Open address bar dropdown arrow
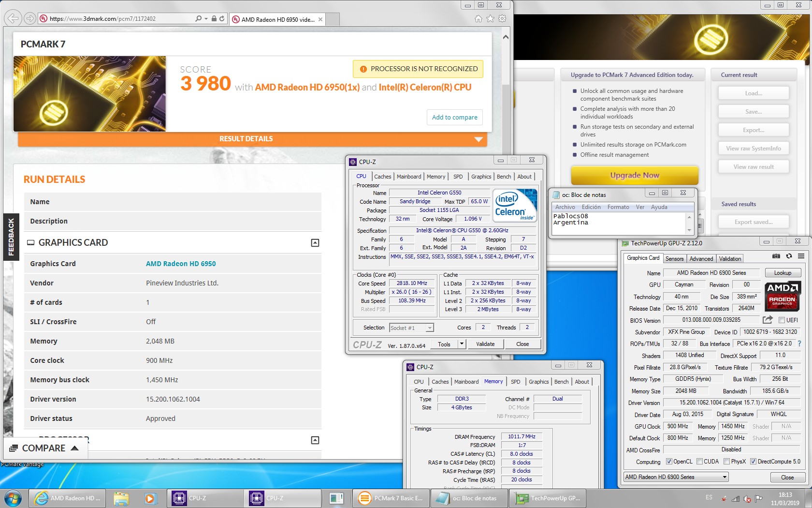 coord(206,18)
